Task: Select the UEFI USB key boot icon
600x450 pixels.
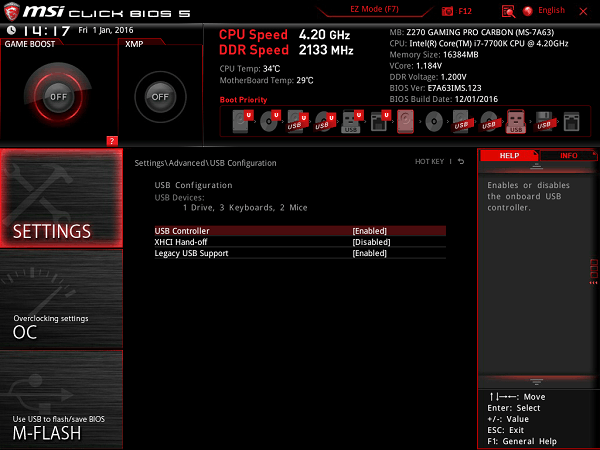Action: 352,121
